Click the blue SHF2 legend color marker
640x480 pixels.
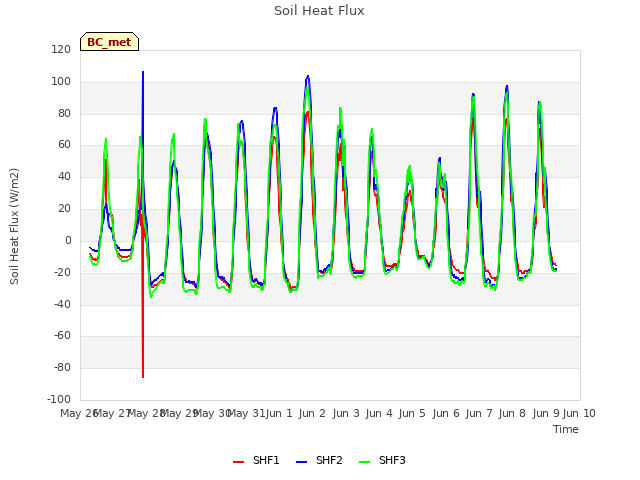[301, 462]
